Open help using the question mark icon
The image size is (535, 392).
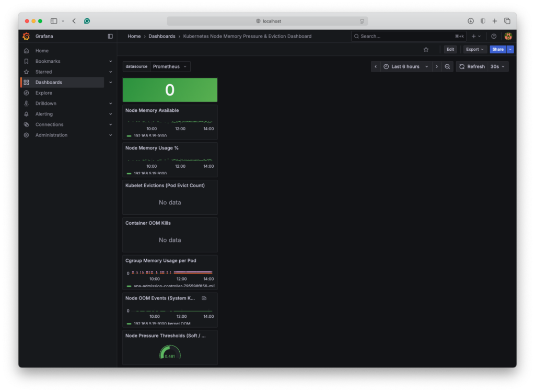coord(493,36)
